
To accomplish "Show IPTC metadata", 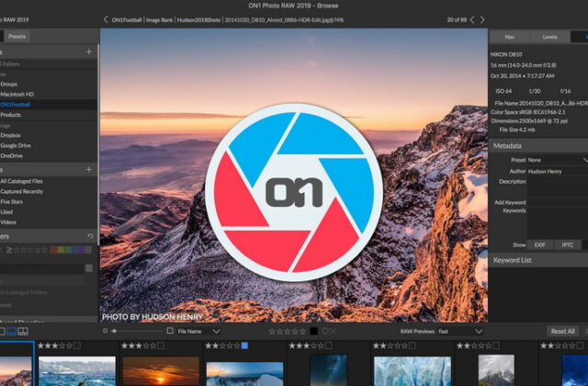I will click(x=568, y=245).
